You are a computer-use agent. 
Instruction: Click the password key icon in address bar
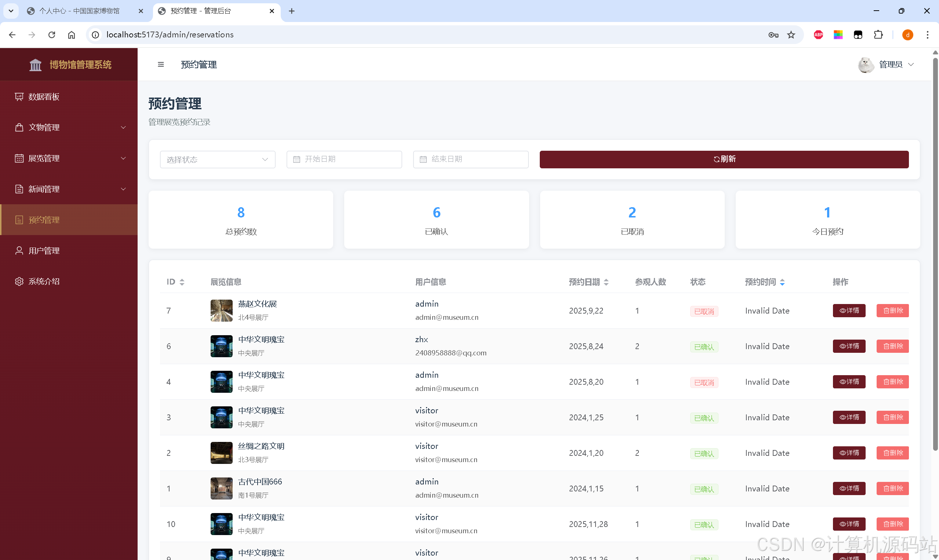(x=773, y=35)
